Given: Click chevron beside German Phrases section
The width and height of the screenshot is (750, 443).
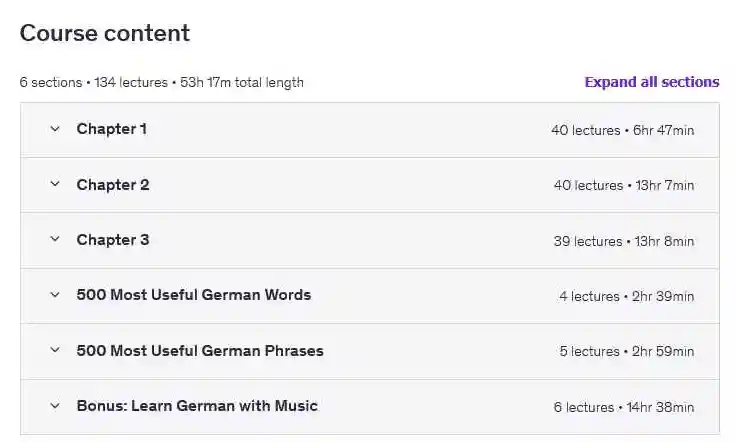Looking at the screenshot, I should coord(55,351).
